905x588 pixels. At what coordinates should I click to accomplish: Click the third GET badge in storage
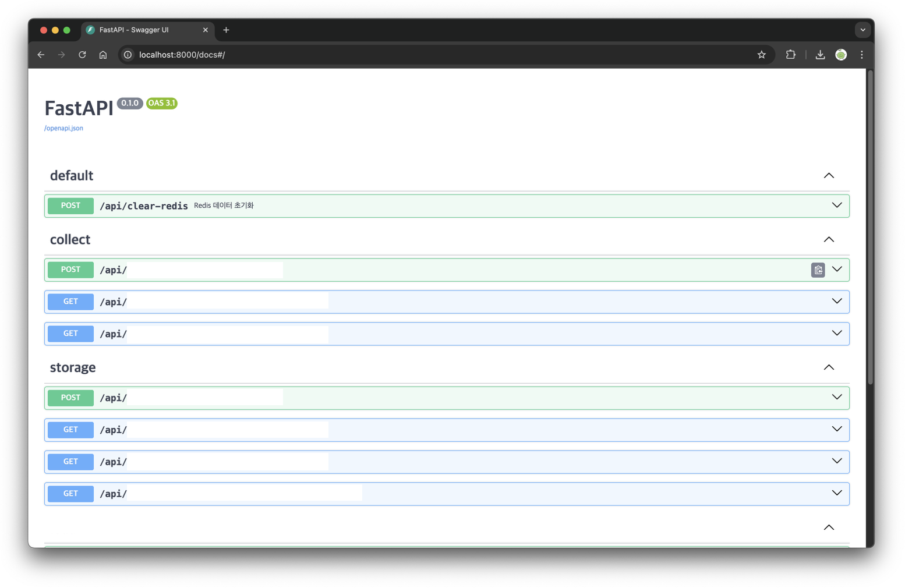click(70, 494)
